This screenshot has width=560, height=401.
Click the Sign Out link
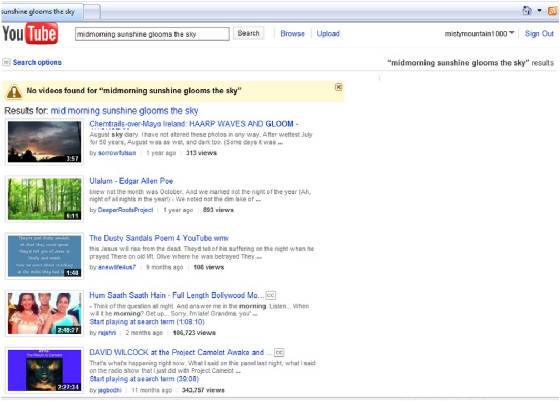539,34
